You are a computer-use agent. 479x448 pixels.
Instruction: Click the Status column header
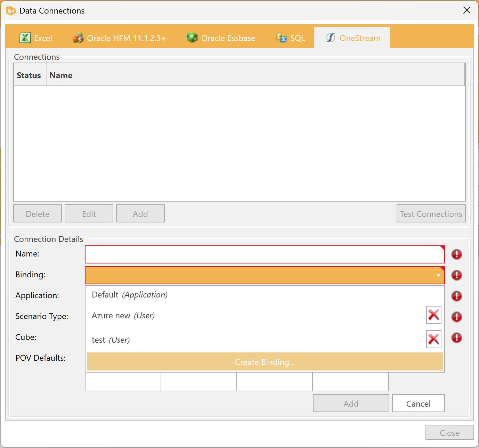point(30,75)
